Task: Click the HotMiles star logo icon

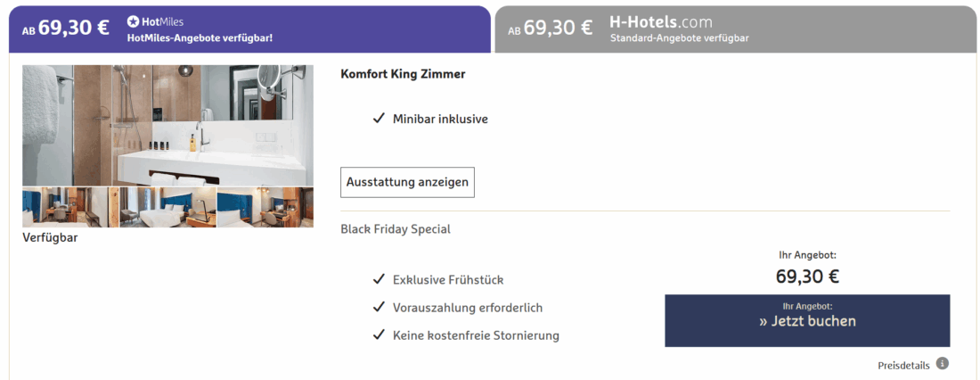Action: click(134, 21)
